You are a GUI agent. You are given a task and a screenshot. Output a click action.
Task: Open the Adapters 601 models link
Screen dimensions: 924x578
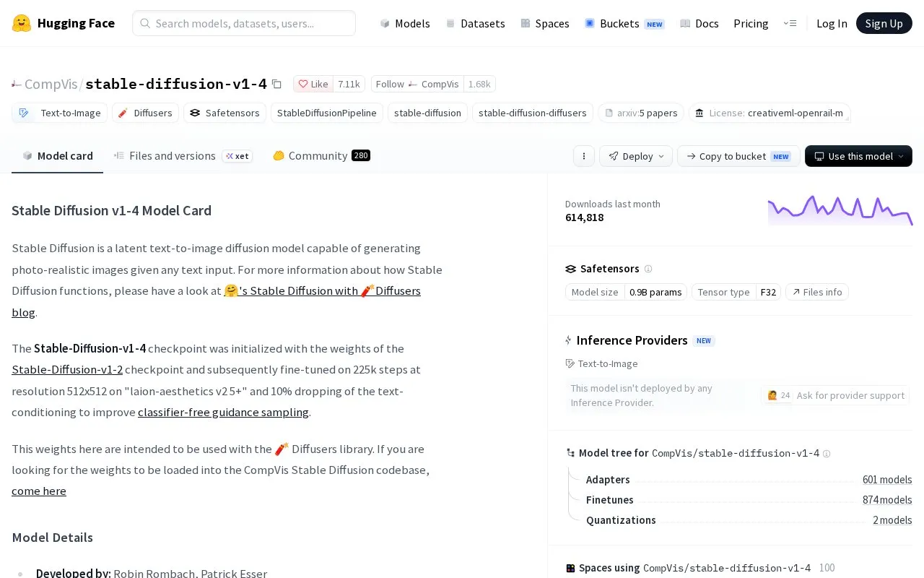click(x=887, y=480)
